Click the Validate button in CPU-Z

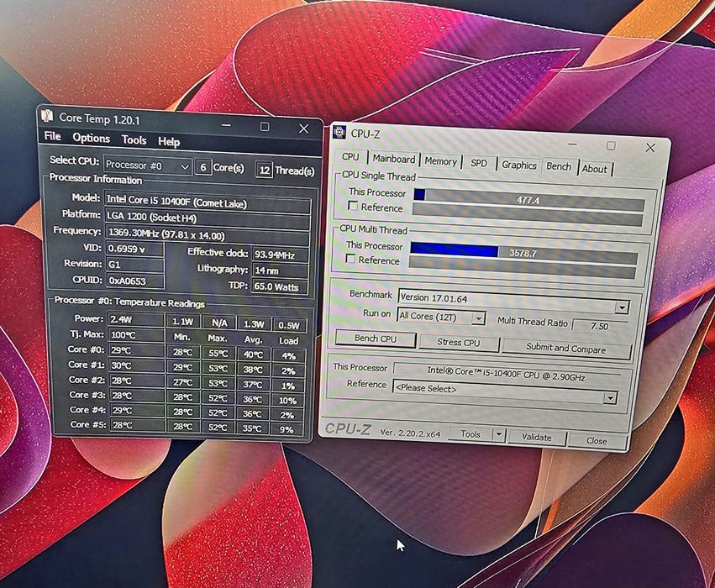pos(537,437)
